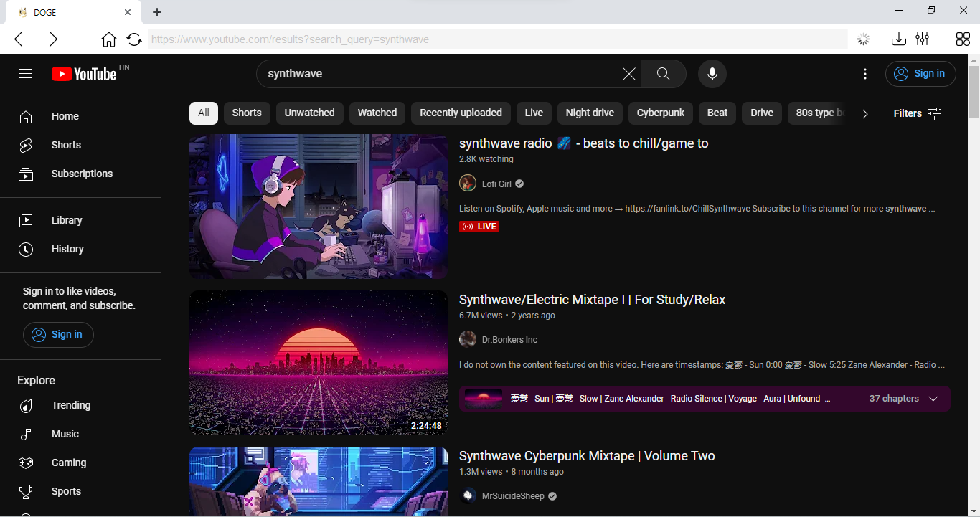Open Music under Explore
Screen dimensions: 980x517
[x=80, y=434]
